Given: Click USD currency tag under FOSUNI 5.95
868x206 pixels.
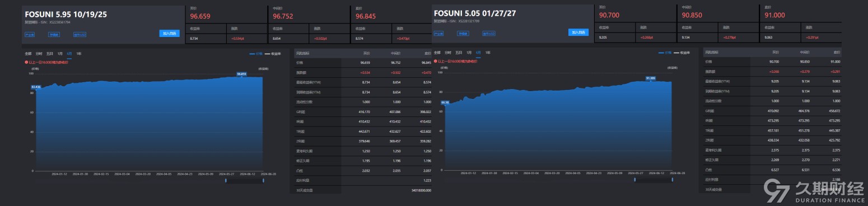Looking at the screenshot, I should 80,35.
